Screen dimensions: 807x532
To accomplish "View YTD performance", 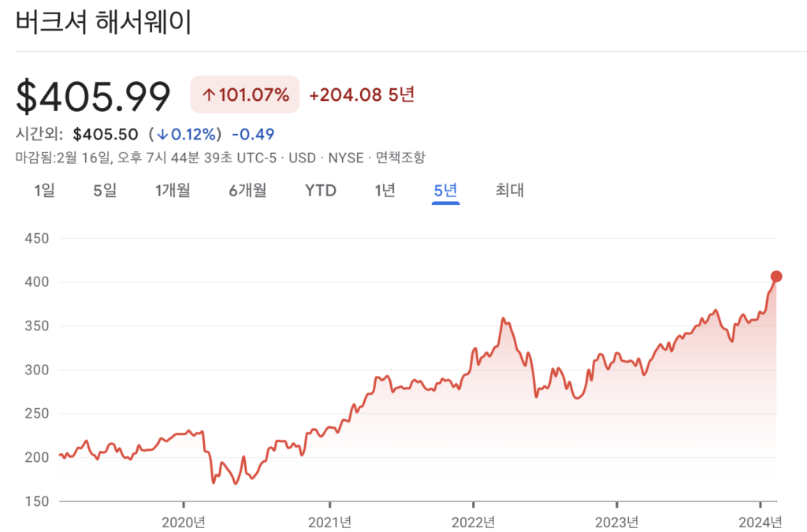I will coord(319,190).
